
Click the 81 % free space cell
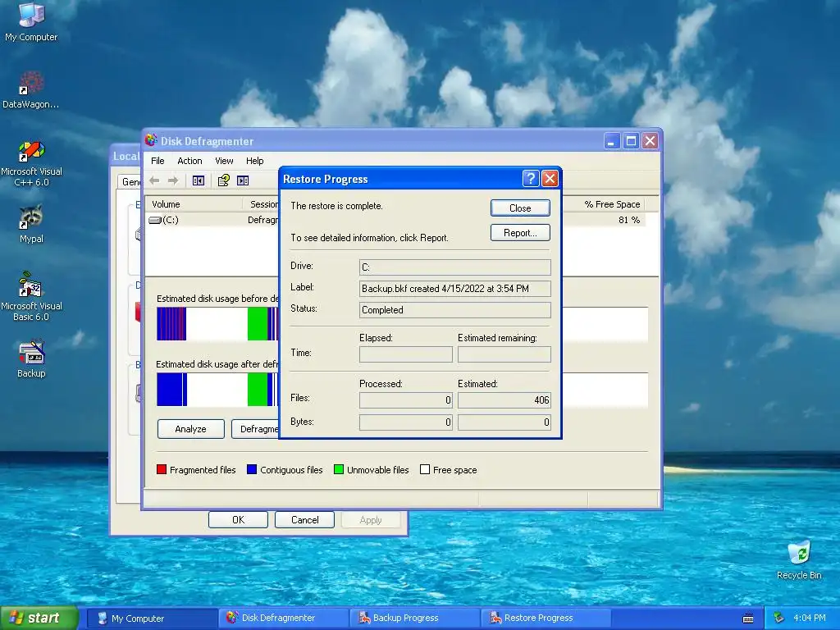(x=629, y=220)
